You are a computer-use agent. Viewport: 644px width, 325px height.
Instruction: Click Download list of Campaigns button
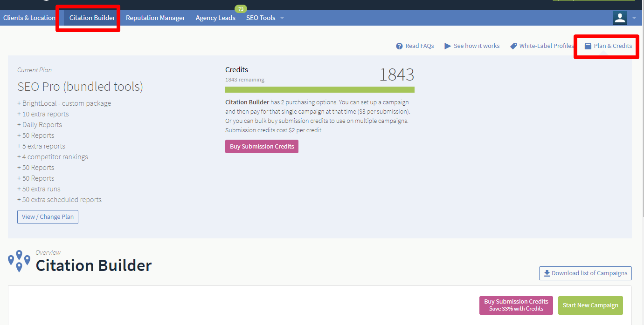tap(585, 273)
